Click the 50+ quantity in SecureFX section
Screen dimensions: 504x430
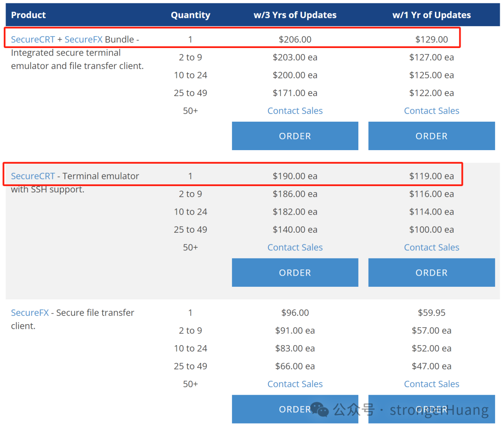(x=190, y=384)
